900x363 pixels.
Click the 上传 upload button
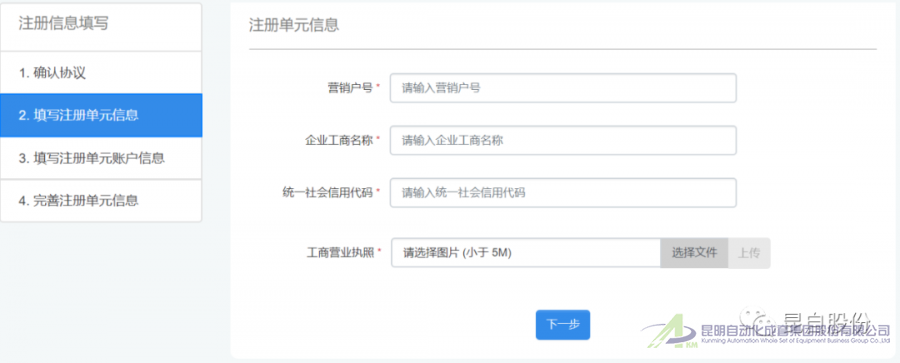[749, 253]
